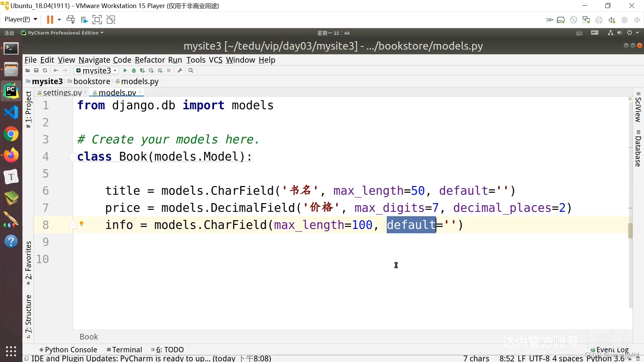The width and height of the screenshot is (644, 362).
Task: Start debugging with the green bug icon
Action: click(134, 70)
